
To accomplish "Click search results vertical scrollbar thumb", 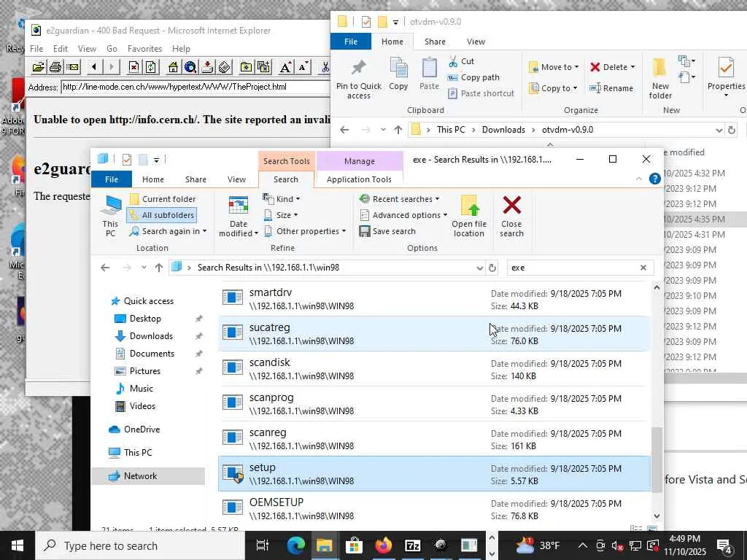I will pyautogui.click(x=657, y=459).
